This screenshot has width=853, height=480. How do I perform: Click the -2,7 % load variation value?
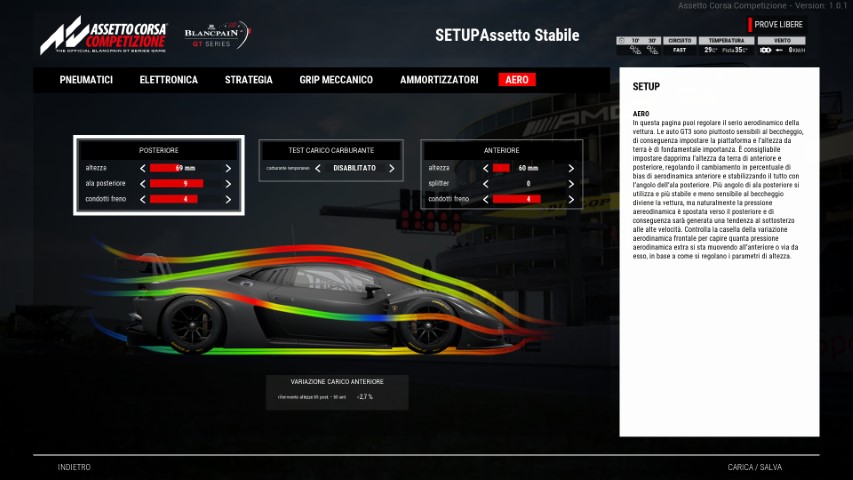(365, 397)
